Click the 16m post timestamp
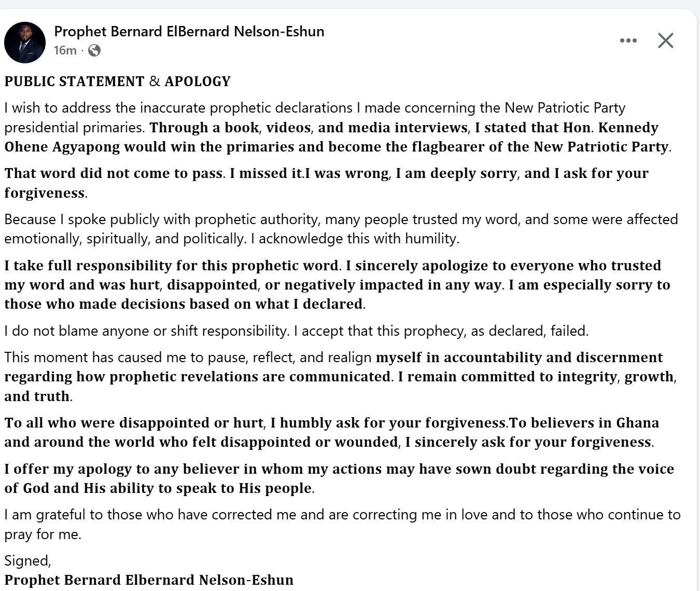The image size is (700, 591). 65,50
